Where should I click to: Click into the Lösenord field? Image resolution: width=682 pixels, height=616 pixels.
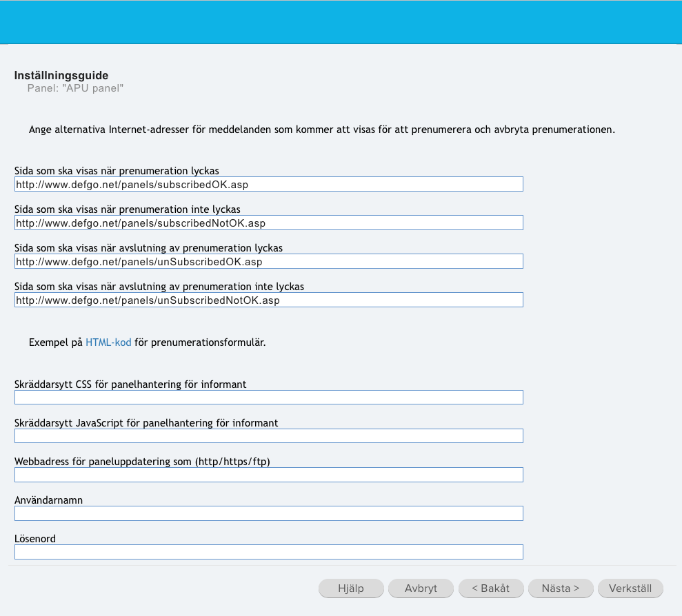pyautogui.click(x=269, y=552)
